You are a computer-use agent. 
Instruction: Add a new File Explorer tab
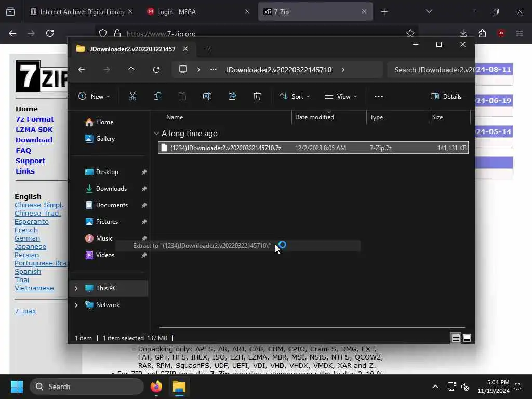[x=208, y=49]
